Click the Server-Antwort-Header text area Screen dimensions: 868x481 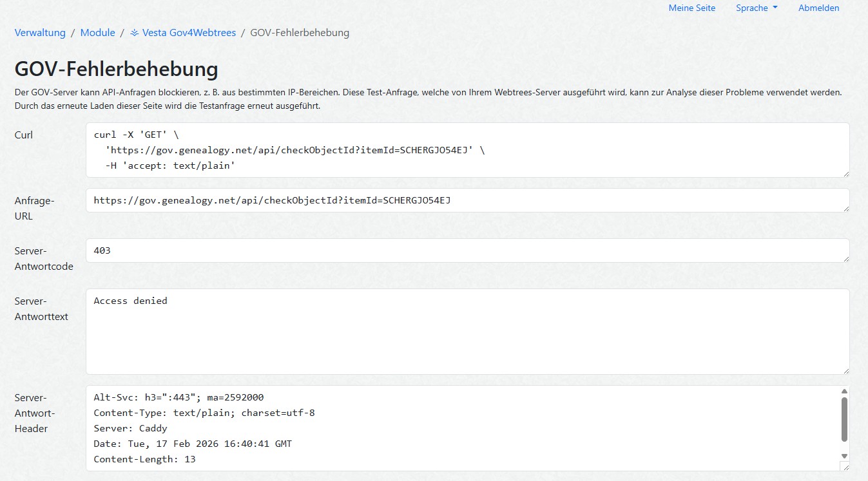(467, 428)
